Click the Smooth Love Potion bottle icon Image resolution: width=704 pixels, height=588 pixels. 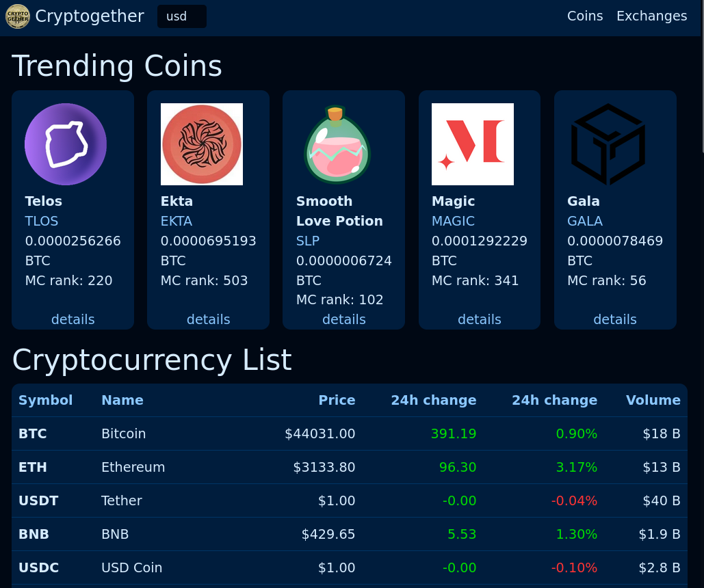click(x=337, y=144)
